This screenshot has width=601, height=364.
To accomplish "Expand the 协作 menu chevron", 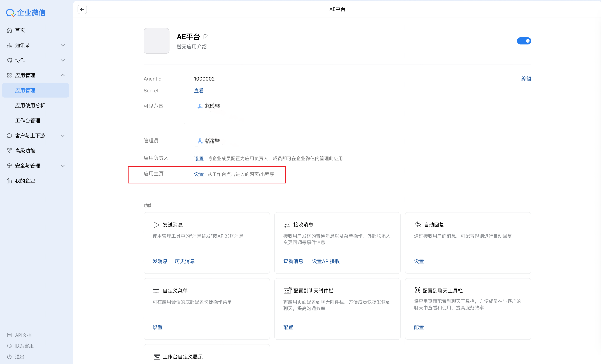I will (63, 60).
